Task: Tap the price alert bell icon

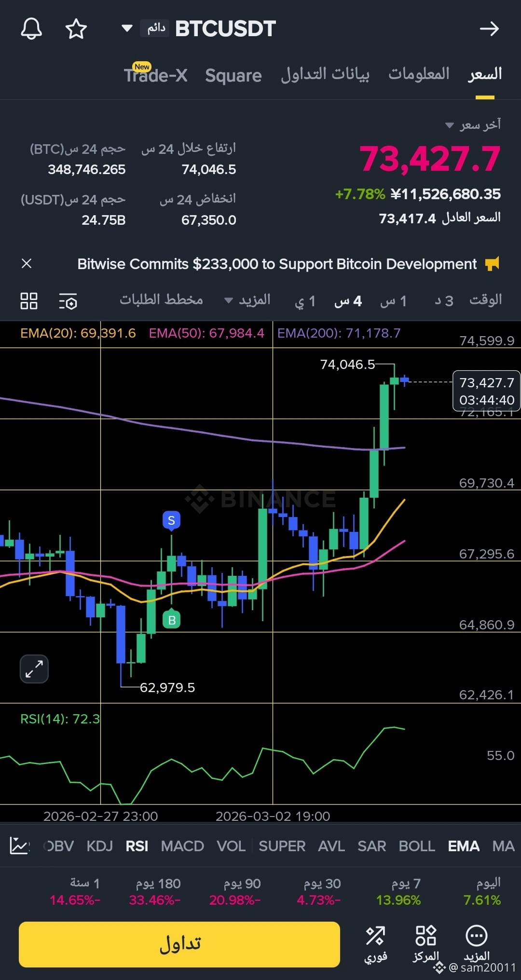Action: tap(31, 29)
